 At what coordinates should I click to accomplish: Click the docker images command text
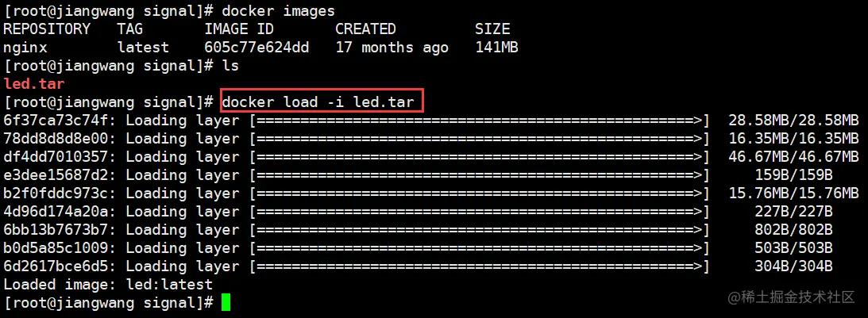pyautogui.click(x=278, y=11)
